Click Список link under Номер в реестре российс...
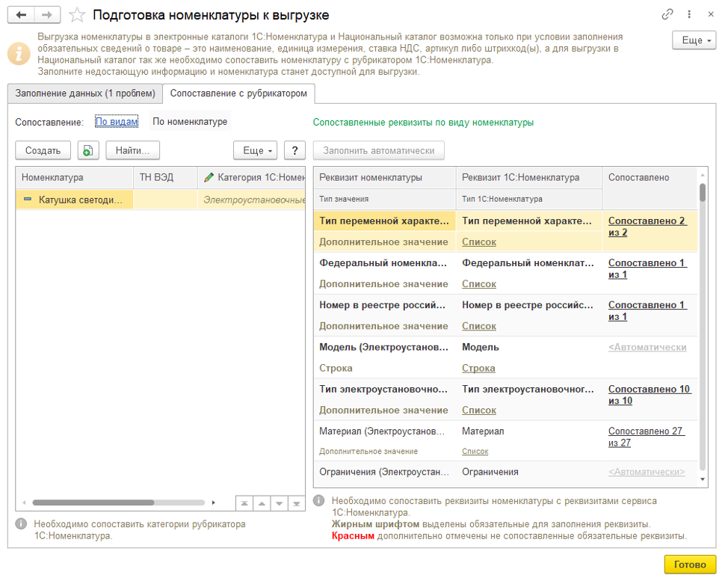 tap(479, 326)
